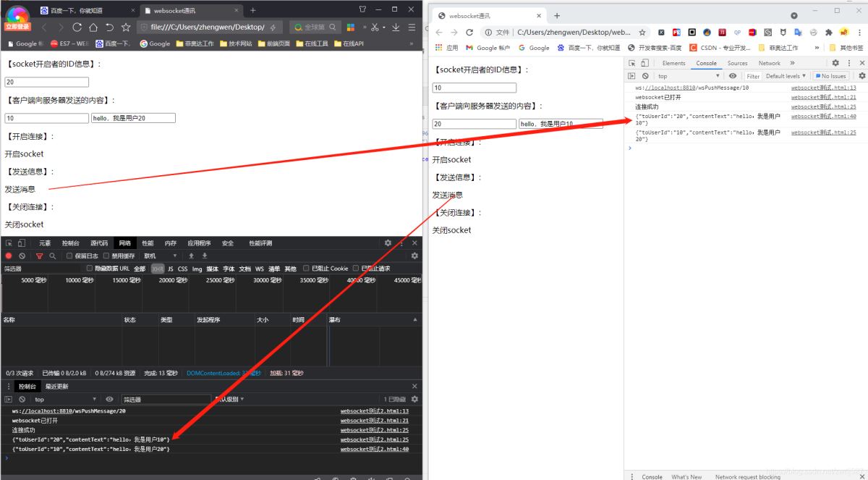Reload page in the right Chrome window
The width and height of the screenshot is (868, 480).
point(469,33)
